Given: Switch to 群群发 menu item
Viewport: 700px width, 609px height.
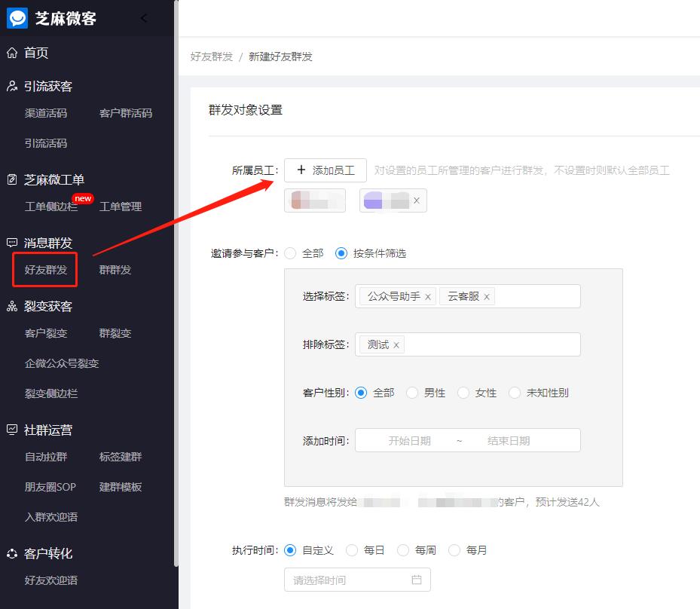Looking at the screenshot, I should pyautogui.click(x=115, y=269).
